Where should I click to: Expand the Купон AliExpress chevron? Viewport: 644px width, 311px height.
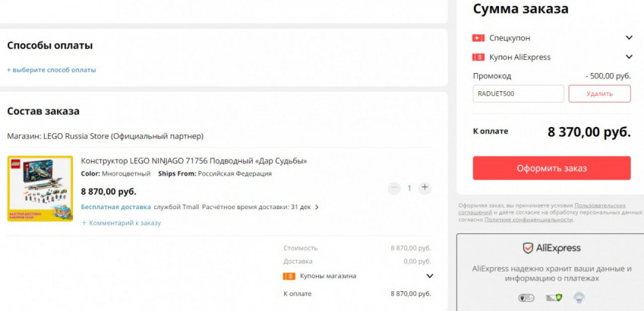pos(629,57)
